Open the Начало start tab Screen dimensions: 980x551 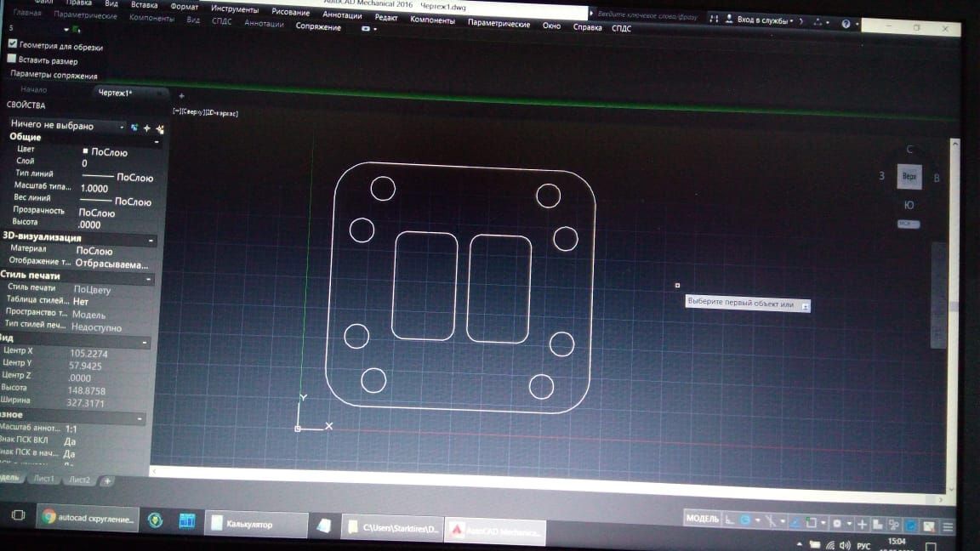coord(33,89)
